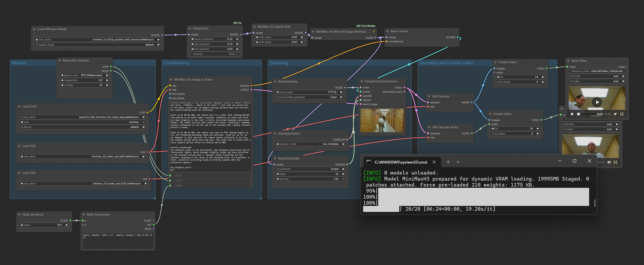Click the Decoding and create video group title
Screen dimensions: 644x265
click(446, 63)
